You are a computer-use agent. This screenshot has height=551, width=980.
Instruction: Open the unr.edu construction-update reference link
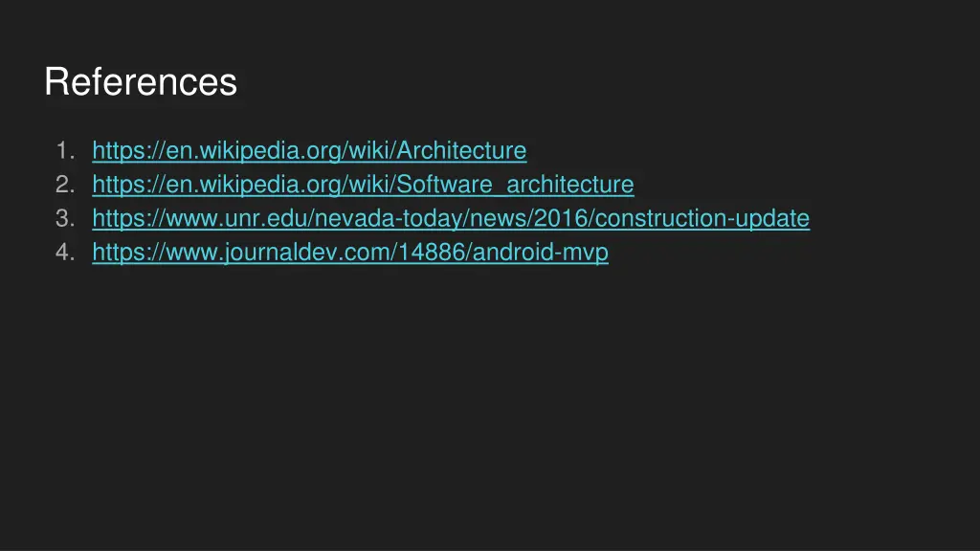point(451,218)
